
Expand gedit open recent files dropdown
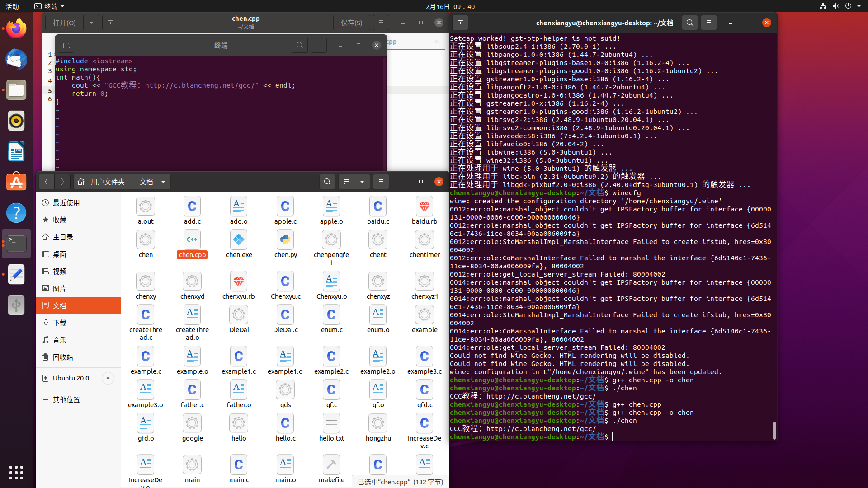point(91,23)
